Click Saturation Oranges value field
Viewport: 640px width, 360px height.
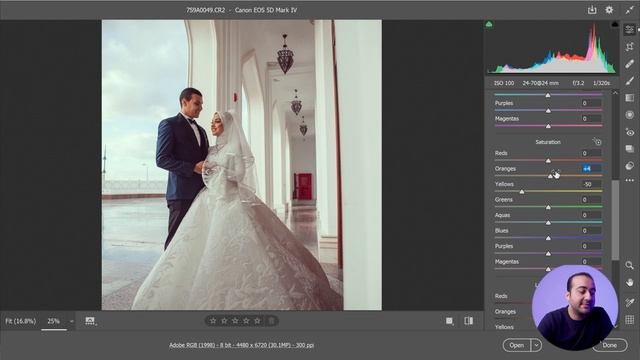point(591,169)
